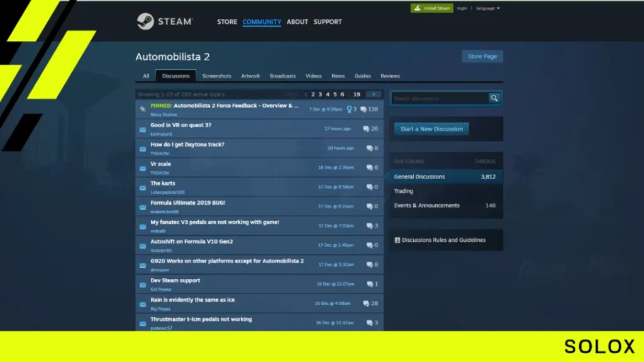Viewport: 644px width, 362px height.
Task: Go to next page with arrow button
Action: click(x=374, y=94)
